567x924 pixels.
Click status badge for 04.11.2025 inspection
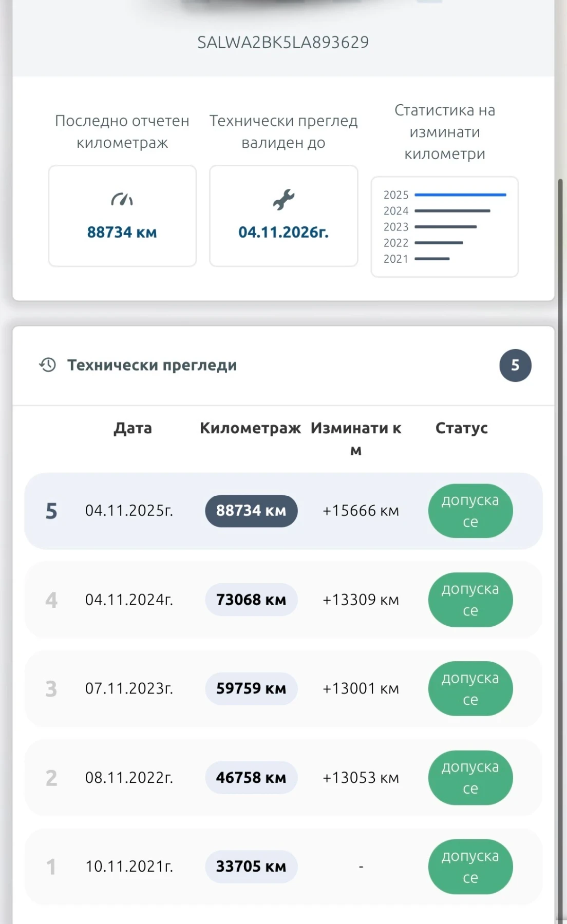pyautogui.click(x=470, y=511)
